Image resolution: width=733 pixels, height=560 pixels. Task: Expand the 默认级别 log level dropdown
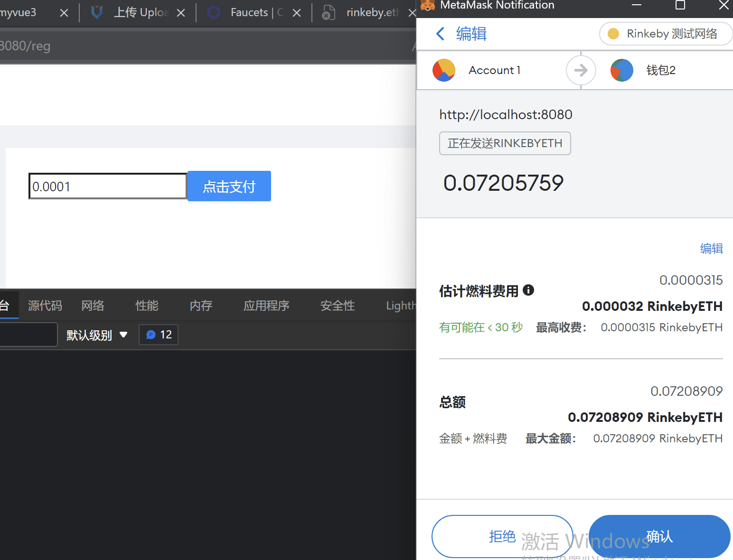[x=97, y=335]
